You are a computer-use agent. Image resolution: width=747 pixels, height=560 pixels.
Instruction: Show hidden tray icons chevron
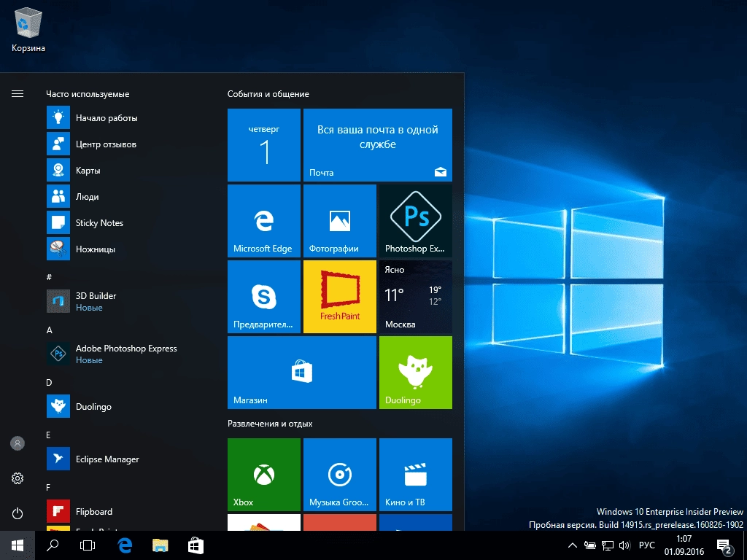click(573, 545)
